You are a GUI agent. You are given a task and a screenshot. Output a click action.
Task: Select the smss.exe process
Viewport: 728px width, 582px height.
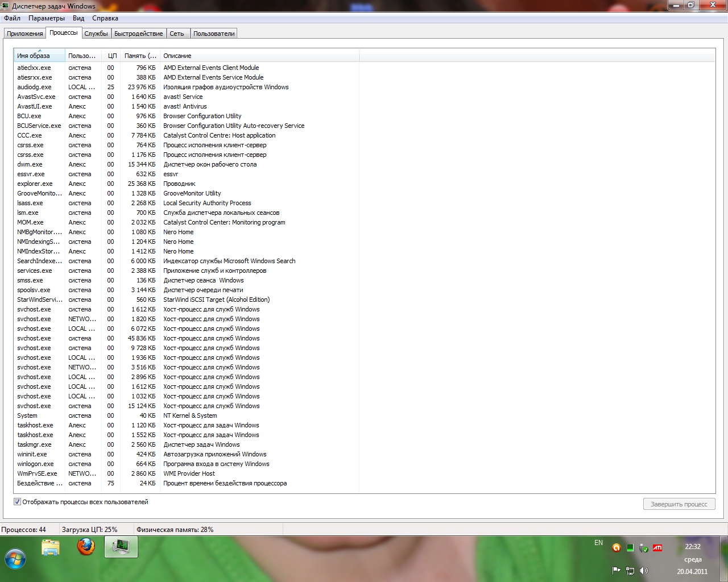(187, 280)
